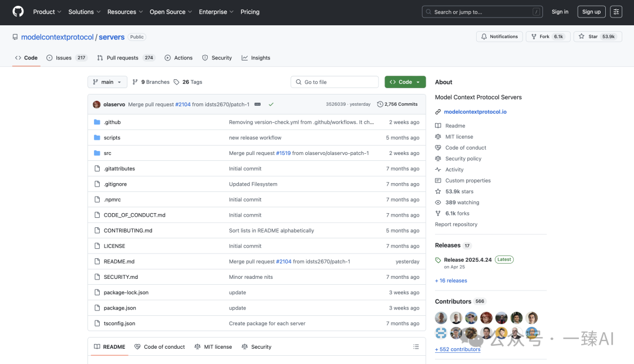Click the green check status icon
634x364 pixels.
[x=271, y=105]
